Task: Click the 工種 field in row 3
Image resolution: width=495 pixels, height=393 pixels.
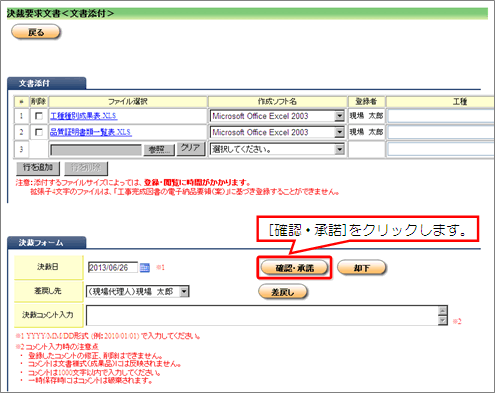Action: 441,149
